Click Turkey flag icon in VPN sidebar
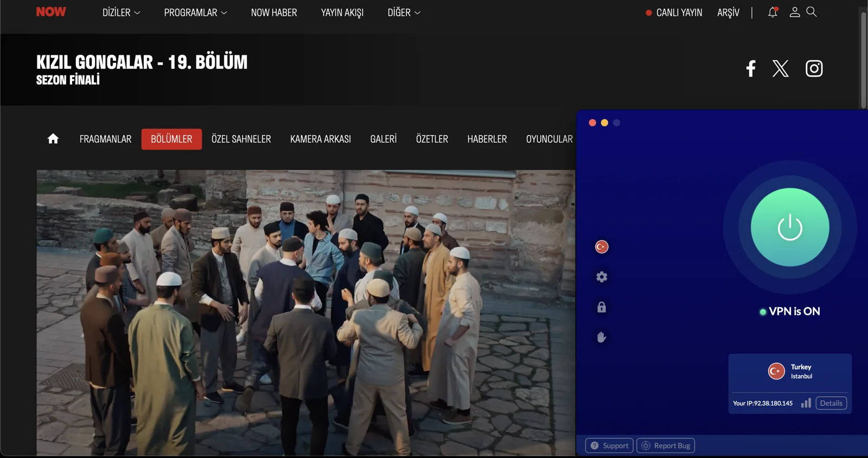This screenshot has width=868, height=458. click(602, 247)
